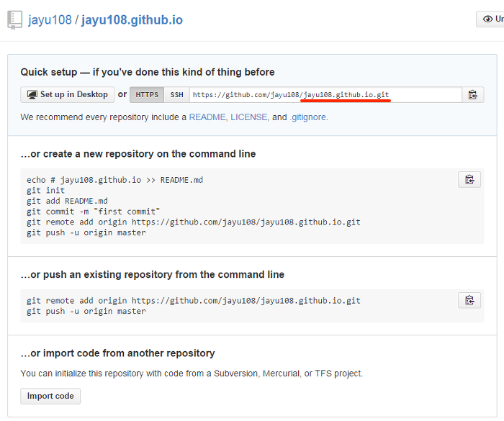The image size is (504, 421).
Task: Click the Import code button
Action: point(50,396)
